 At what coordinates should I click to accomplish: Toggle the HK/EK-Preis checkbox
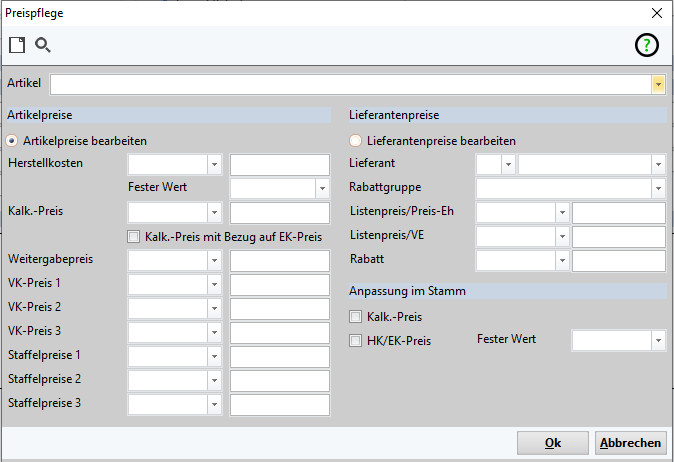coord(356,341)
